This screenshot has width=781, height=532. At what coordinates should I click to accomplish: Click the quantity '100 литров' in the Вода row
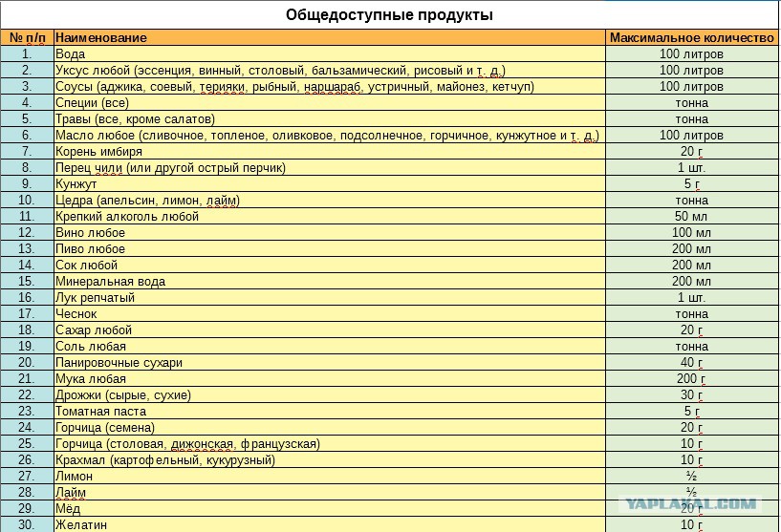point(692,53)
